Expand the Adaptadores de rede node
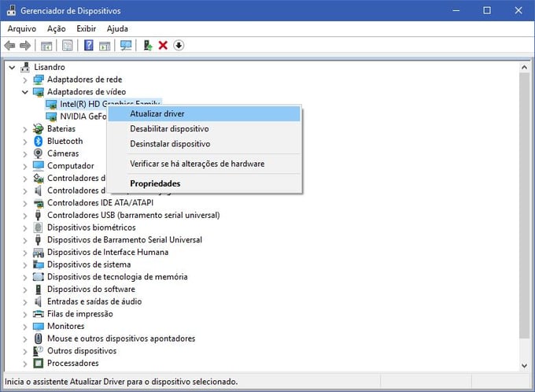 coord(25,80)
